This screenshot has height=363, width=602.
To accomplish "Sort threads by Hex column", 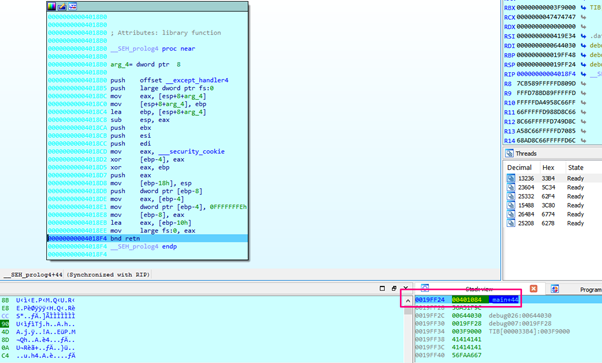I will tap(548, 167).
